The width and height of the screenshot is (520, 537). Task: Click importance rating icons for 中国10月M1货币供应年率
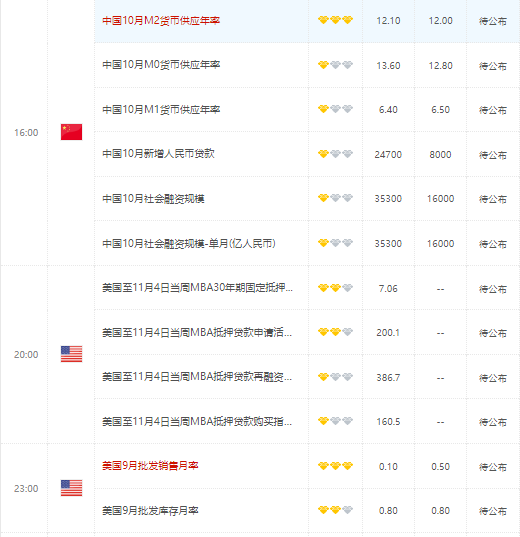click(335, 109)
